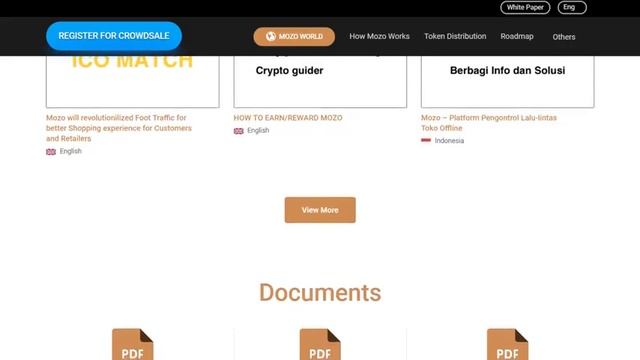
Task: Open the Mozo World button
Action: coord(294,36)
